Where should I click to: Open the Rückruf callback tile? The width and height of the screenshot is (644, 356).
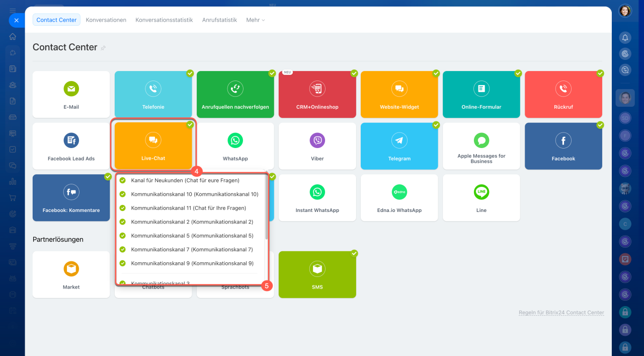pos(563,94)
